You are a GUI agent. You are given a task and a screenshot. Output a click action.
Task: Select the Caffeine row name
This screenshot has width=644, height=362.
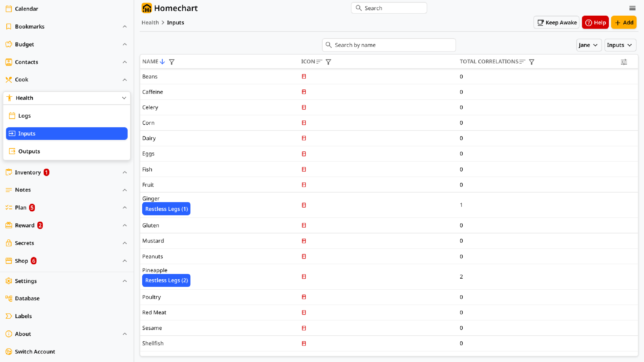(153, 92)
